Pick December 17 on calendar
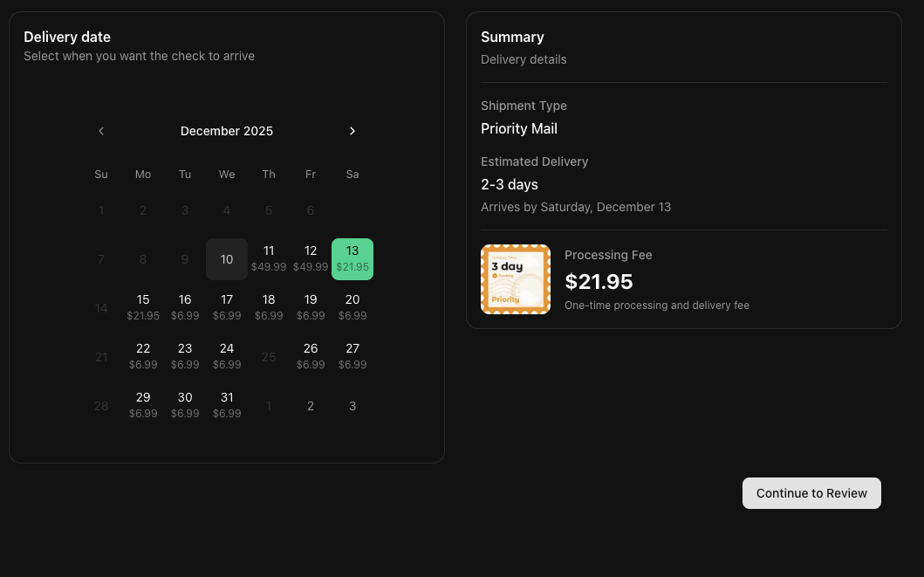Viewport: 924px width, 577px height. (227, 307)
